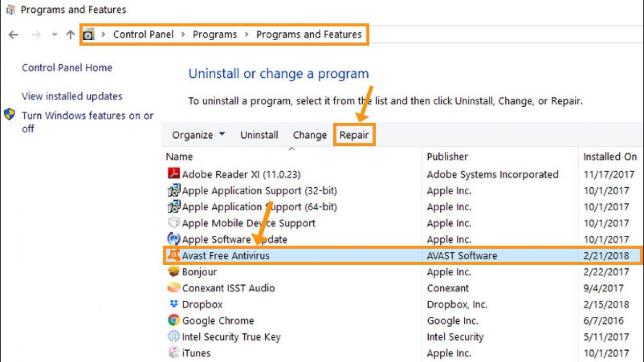Open the recent locations dropdown arrow
644x362 pixels.
(54, 35)
